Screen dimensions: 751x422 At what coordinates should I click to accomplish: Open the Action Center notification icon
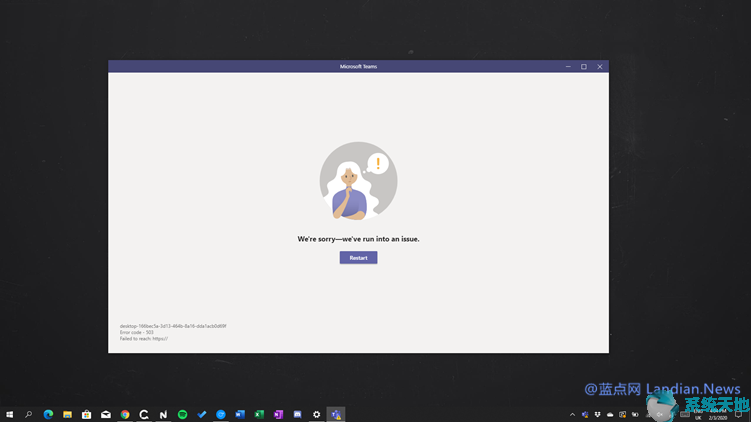[x=738, y=414]
